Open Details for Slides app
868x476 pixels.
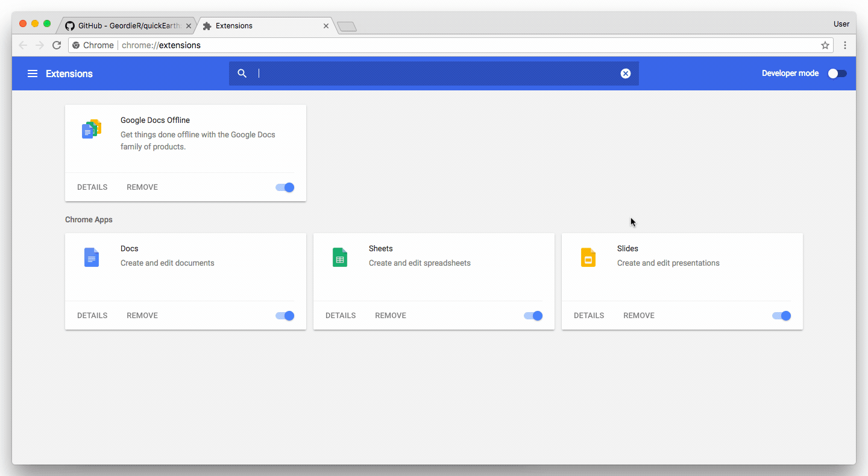click(x=589, y=316)
